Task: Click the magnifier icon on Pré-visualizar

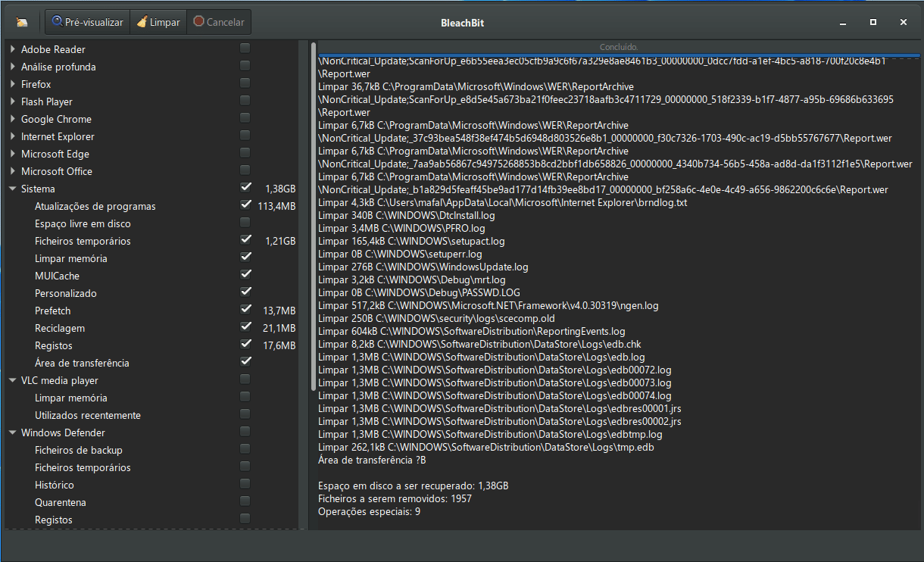Action: point(58,22)
